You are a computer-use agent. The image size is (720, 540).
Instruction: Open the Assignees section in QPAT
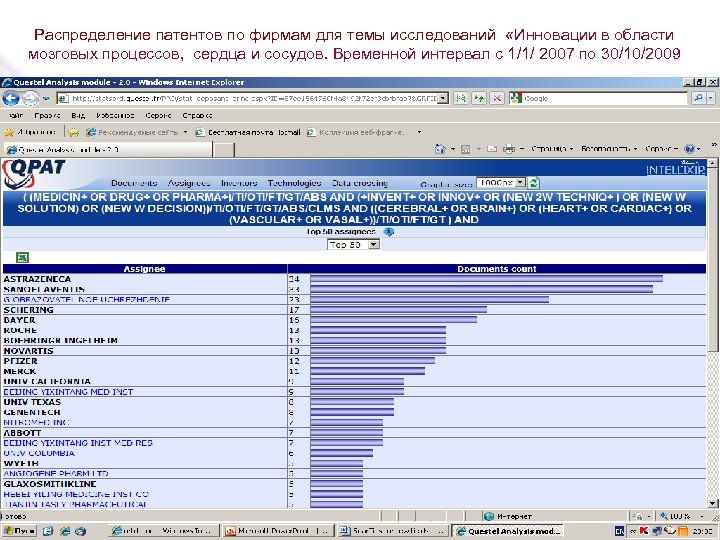[x=189, y=183]
